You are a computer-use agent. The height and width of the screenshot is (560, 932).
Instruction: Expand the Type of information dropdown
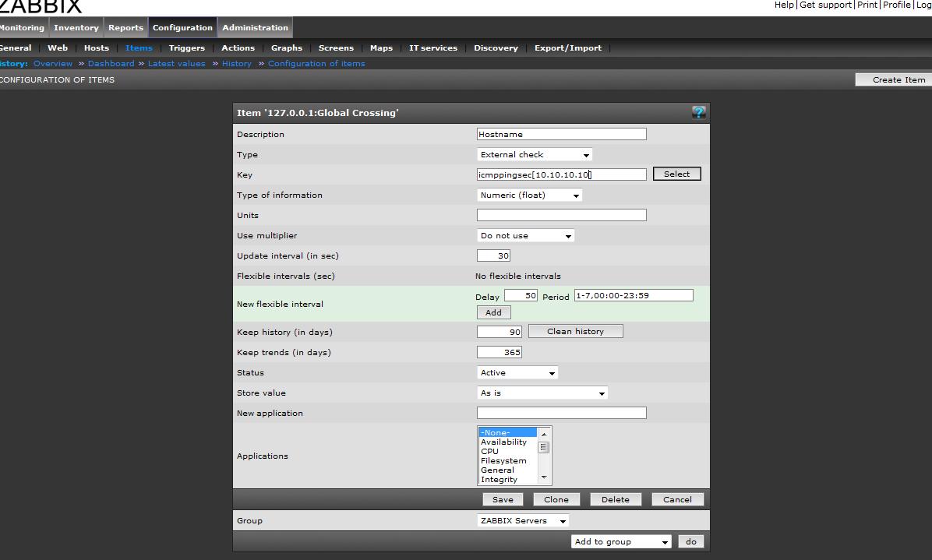point(530,195)
